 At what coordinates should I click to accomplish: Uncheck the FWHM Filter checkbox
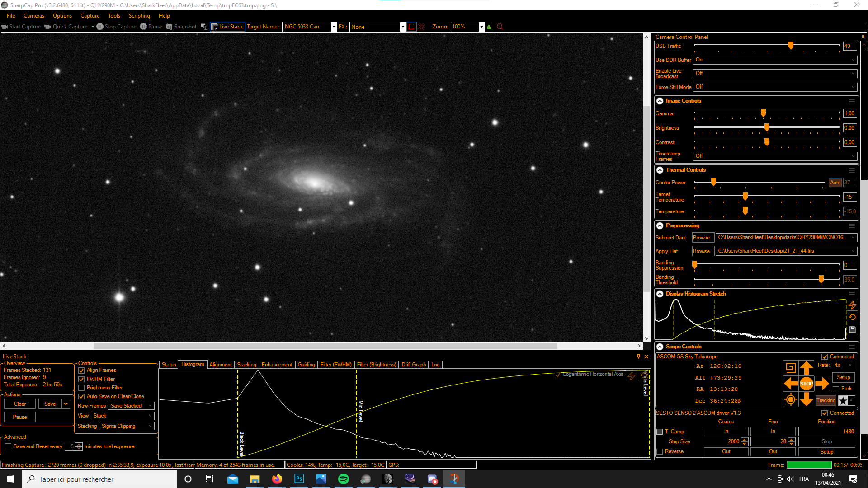point(81,379)
